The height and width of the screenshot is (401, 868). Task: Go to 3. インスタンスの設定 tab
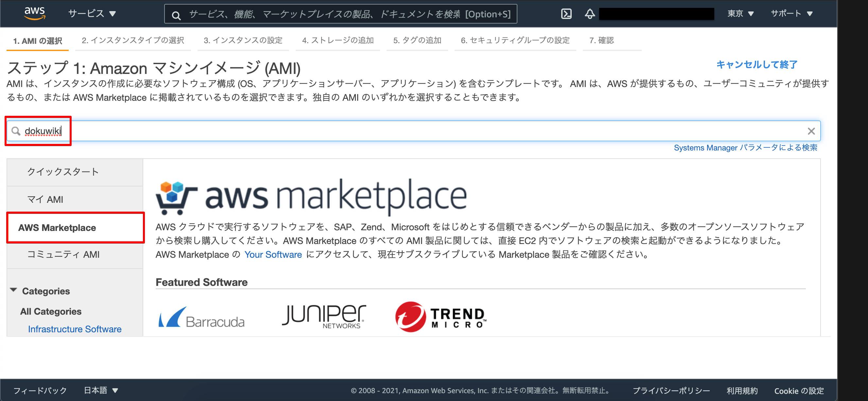pyautogui.click(x=243, y=41)
